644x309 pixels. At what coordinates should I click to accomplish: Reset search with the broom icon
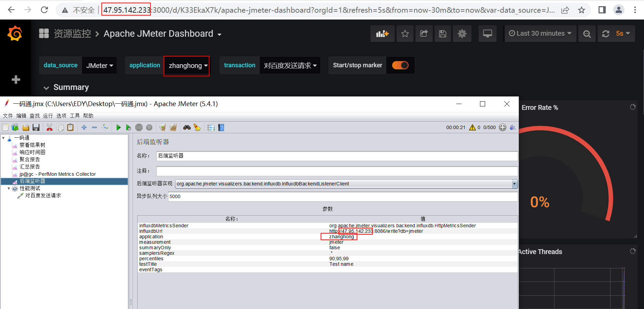(197, 128)
